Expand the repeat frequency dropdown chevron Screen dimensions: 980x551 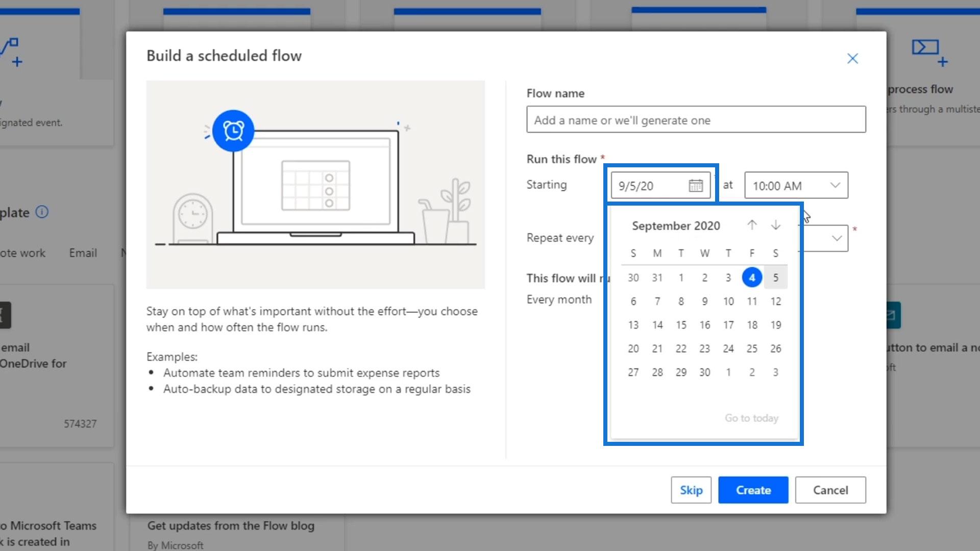[x=837, y=238]
